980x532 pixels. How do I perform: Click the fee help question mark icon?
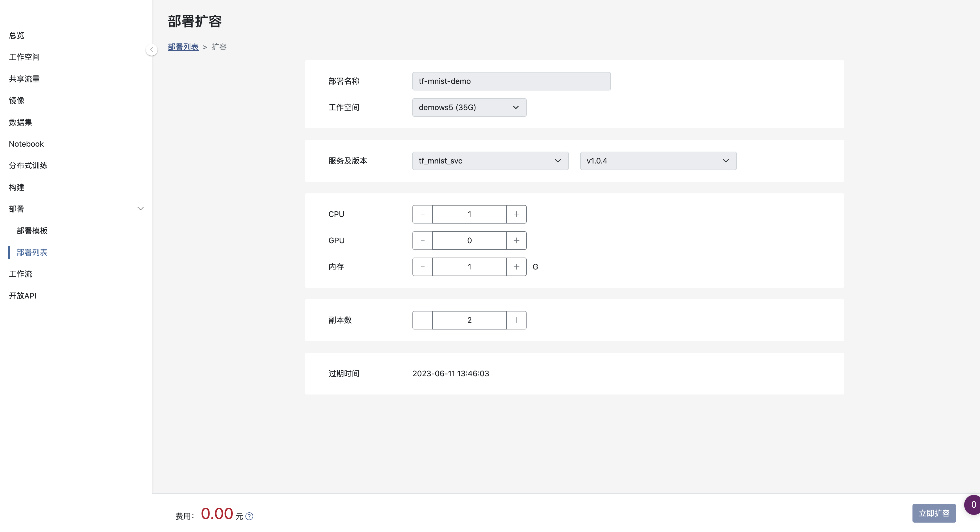[x=249, y=516]
